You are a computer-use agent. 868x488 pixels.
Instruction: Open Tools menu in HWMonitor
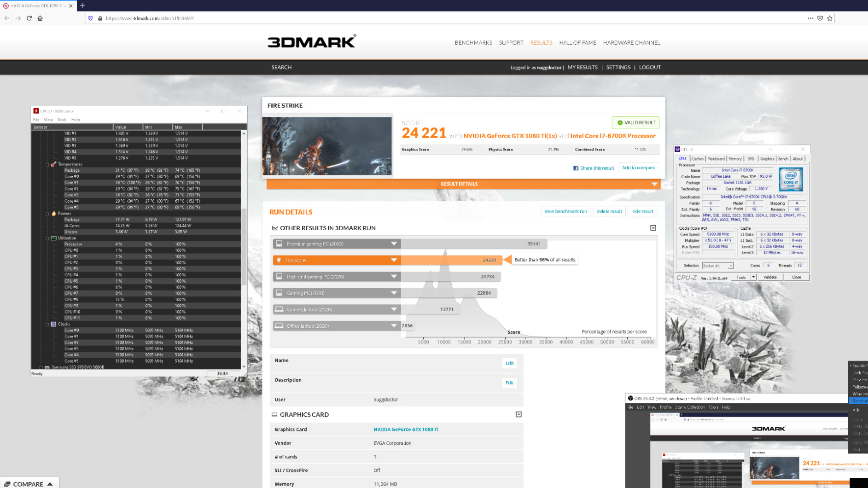(62, 120)
